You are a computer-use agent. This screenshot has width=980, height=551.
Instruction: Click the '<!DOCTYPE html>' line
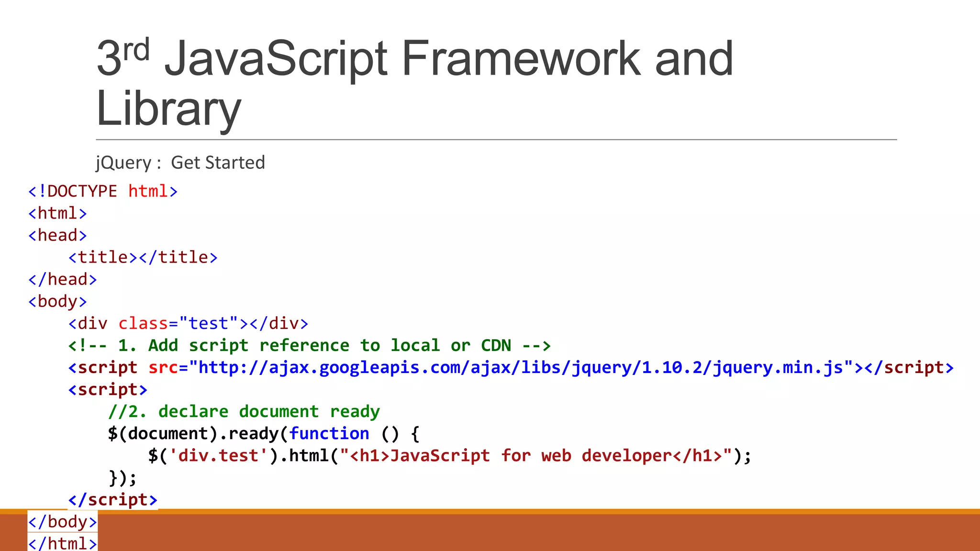tap(103, 191)
